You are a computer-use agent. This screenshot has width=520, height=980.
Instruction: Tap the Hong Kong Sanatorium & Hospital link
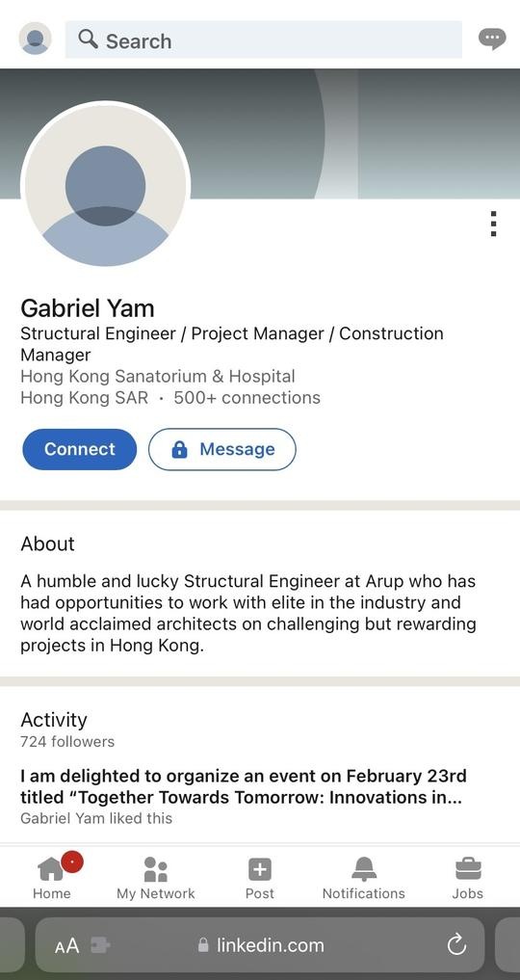pyautogui.click(x=157, y=376)
